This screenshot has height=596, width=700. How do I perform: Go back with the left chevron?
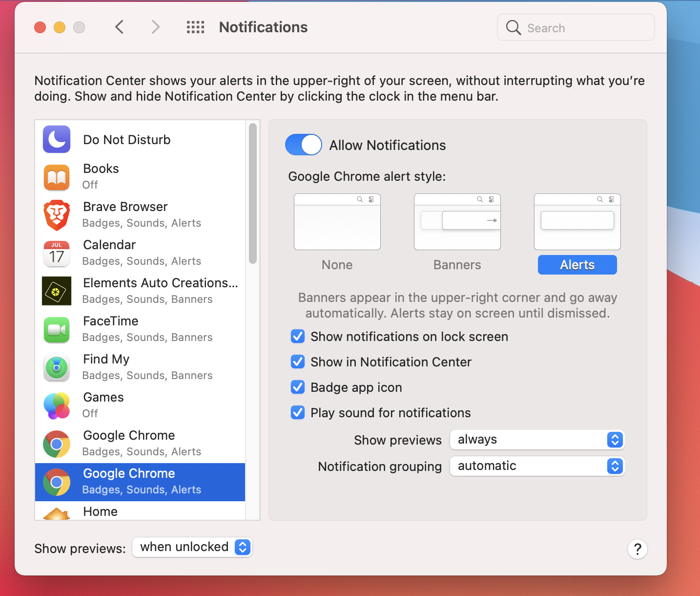[119, 27]
